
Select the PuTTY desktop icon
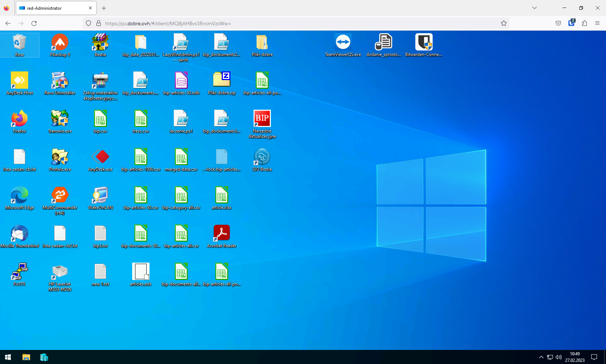pos(20,275)
